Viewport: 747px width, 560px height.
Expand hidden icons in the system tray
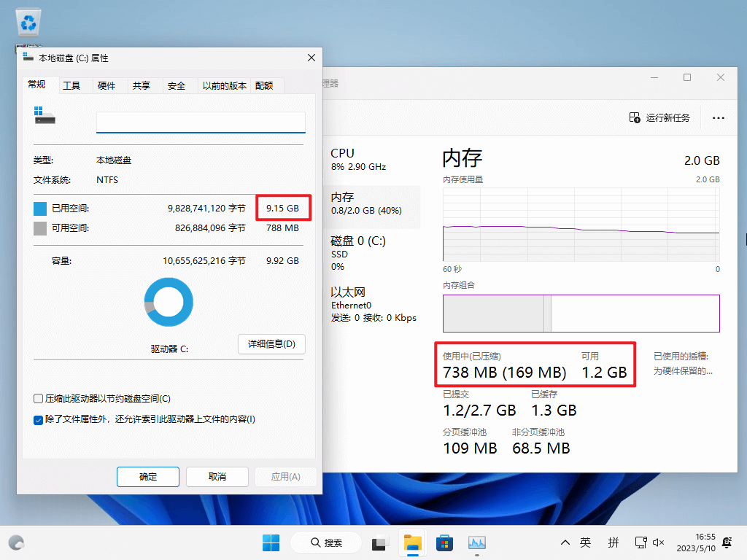coord(565,543)
